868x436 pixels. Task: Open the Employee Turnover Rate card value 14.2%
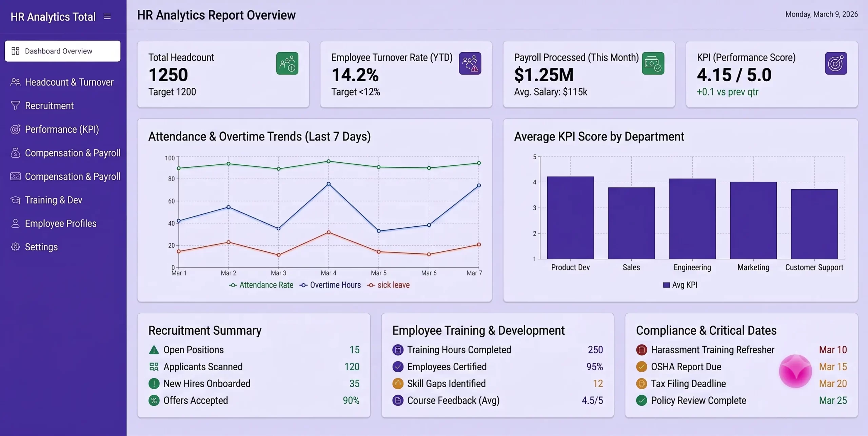click(355, 75)
